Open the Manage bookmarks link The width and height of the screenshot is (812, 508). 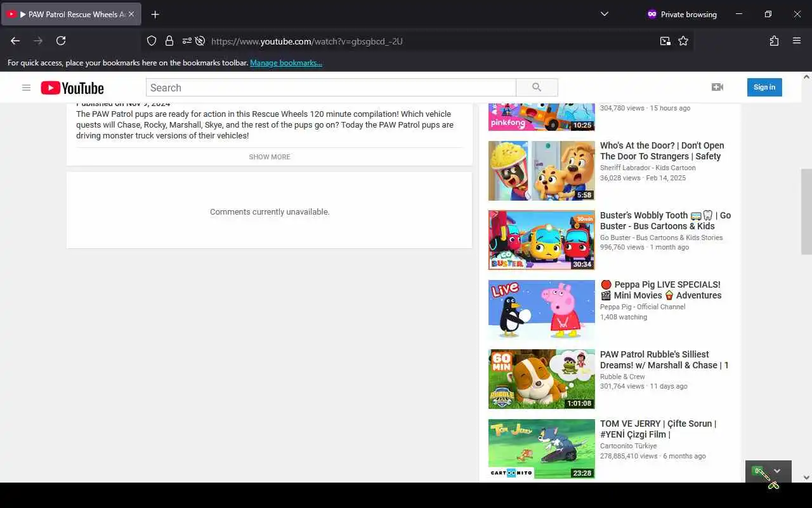[x=286, y=63]
